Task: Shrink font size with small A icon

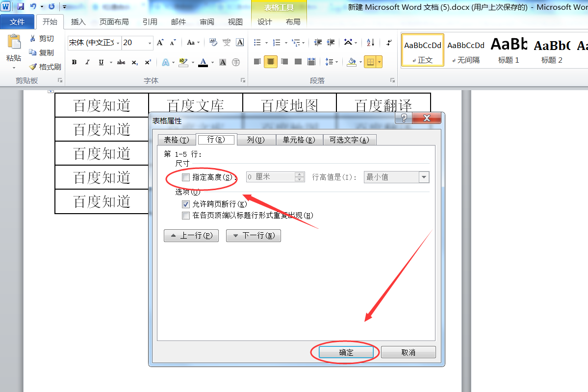Action: [x=173, y=42]
